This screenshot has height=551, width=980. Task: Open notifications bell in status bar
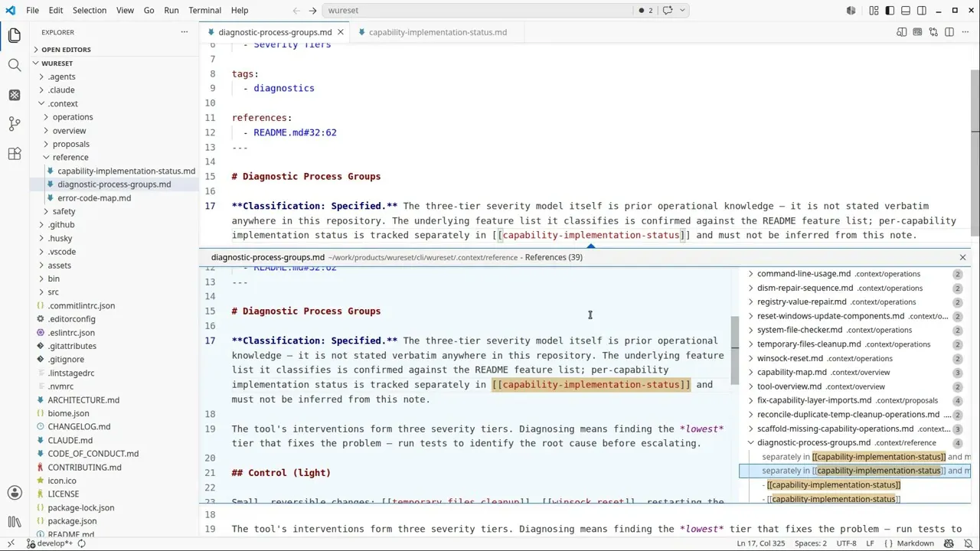tap(968, 543)
